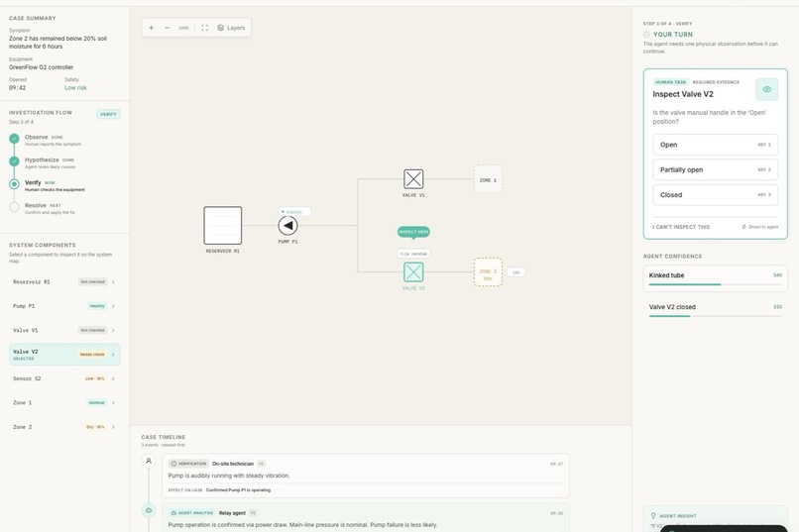Answer Open for valve handle
Screen dimensions: 799x532
[x=716, y=145]
